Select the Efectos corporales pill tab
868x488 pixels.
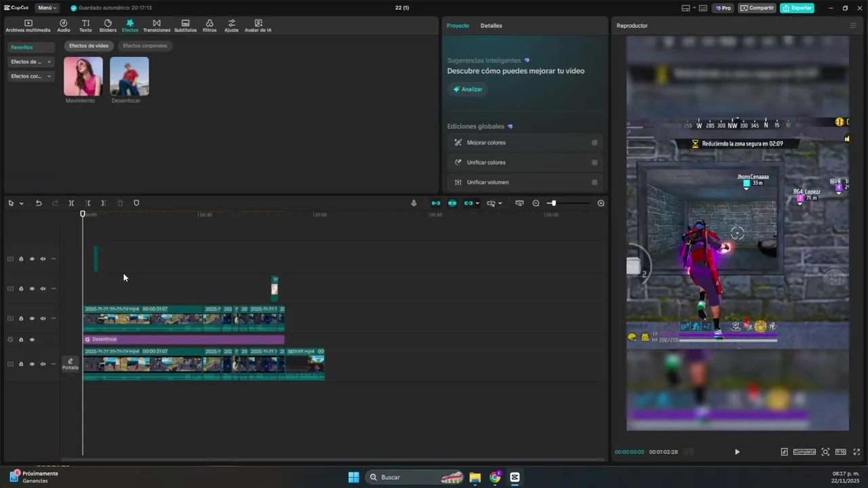point(145,46)
